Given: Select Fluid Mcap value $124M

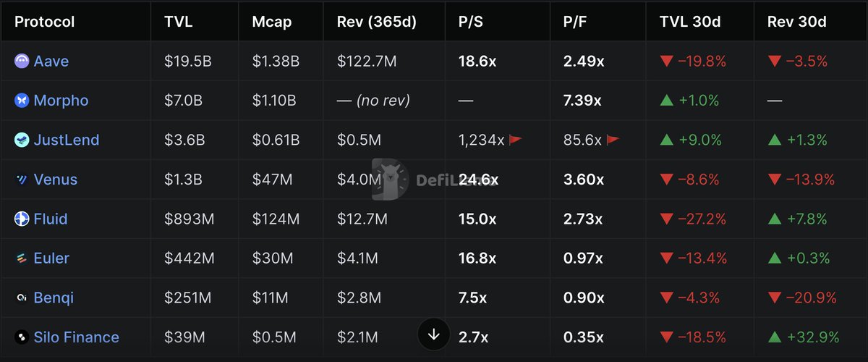Looking at the screenshot, I should click(276, 219).
